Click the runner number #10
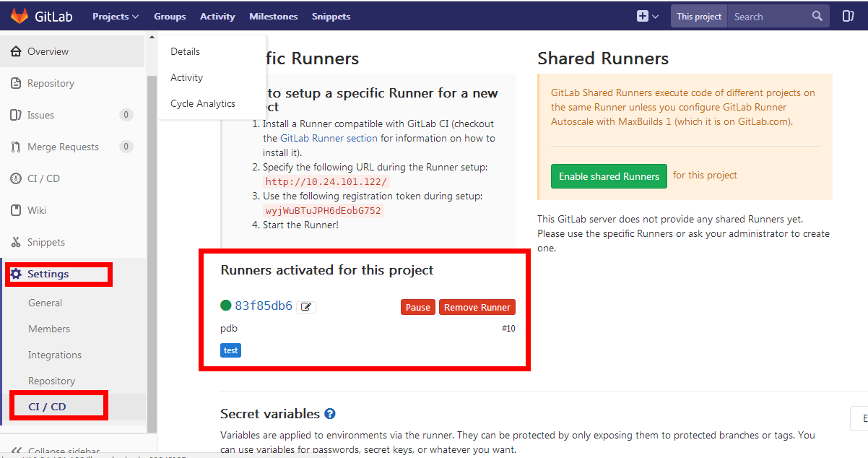This screenshot has height=458, width=868. 508,329
